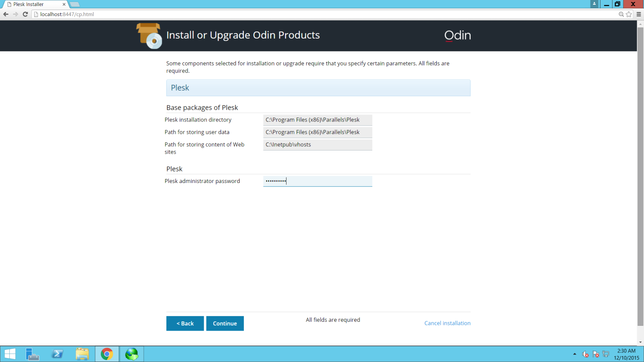
Task: Click the Path for storing user data label
Action: coord(197,132)
